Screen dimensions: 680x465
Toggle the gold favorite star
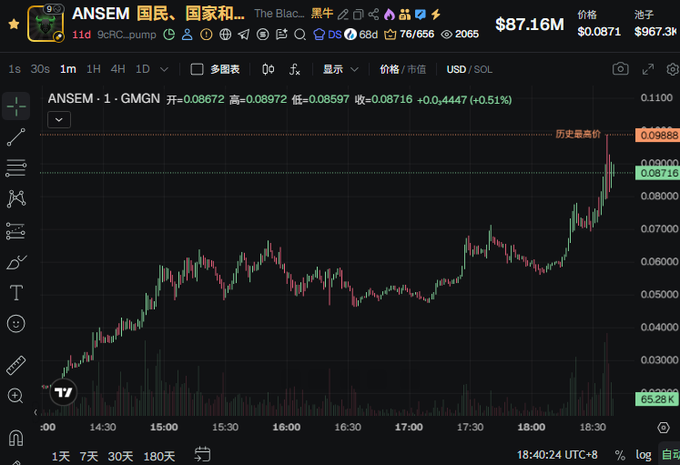point(14,24)
